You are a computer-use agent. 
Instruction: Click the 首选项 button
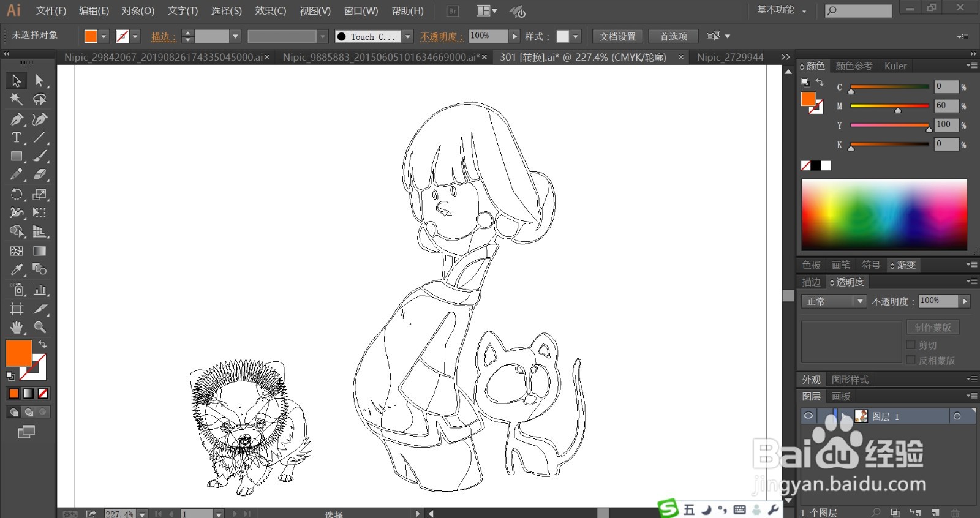pos(673,37)
